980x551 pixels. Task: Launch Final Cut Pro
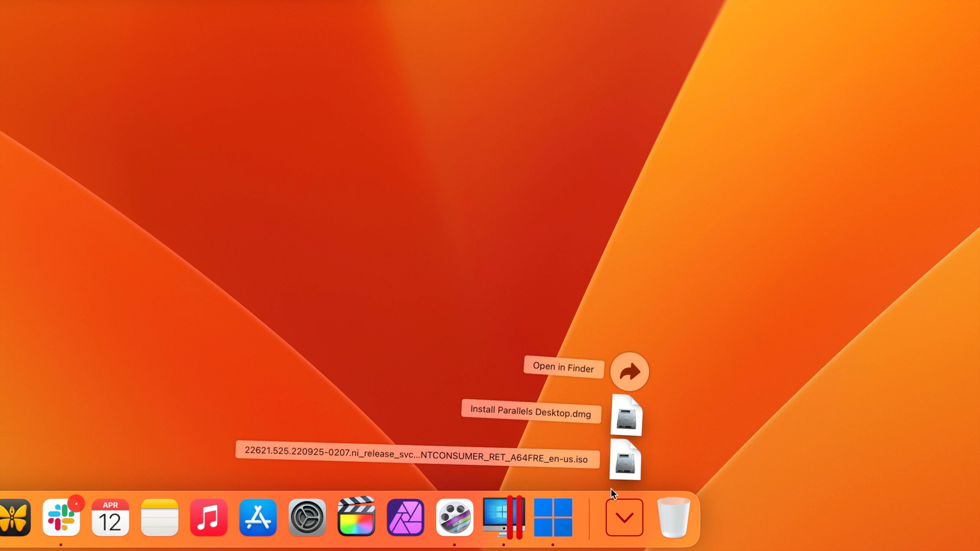click(356, 518)
